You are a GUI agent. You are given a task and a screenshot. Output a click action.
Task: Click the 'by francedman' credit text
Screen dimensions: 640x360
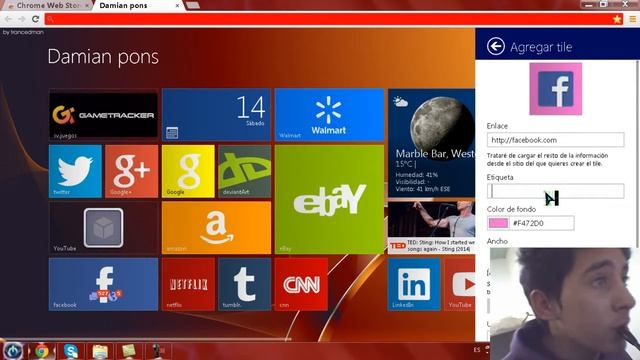coord(23,32)
